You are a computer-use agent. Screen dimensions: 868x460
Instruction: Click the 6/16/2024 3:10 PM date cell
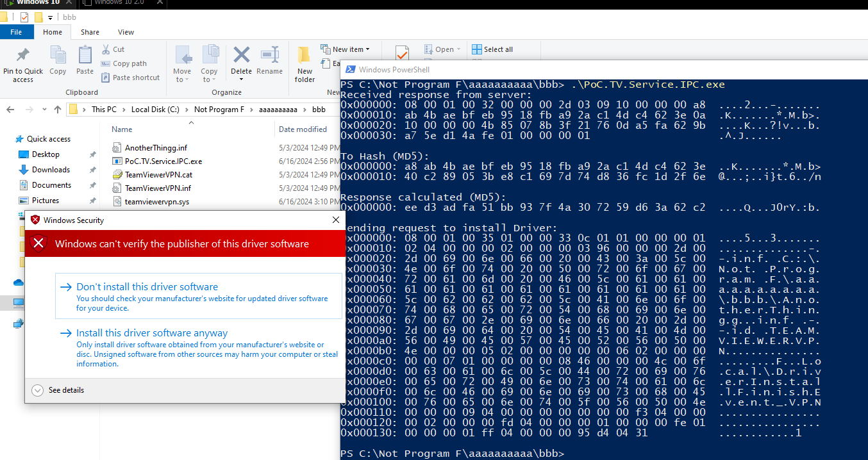(308, 202)
